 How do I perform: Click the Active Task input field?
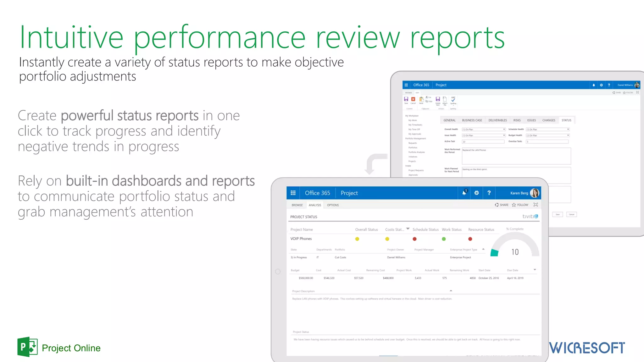coord(483,141)
